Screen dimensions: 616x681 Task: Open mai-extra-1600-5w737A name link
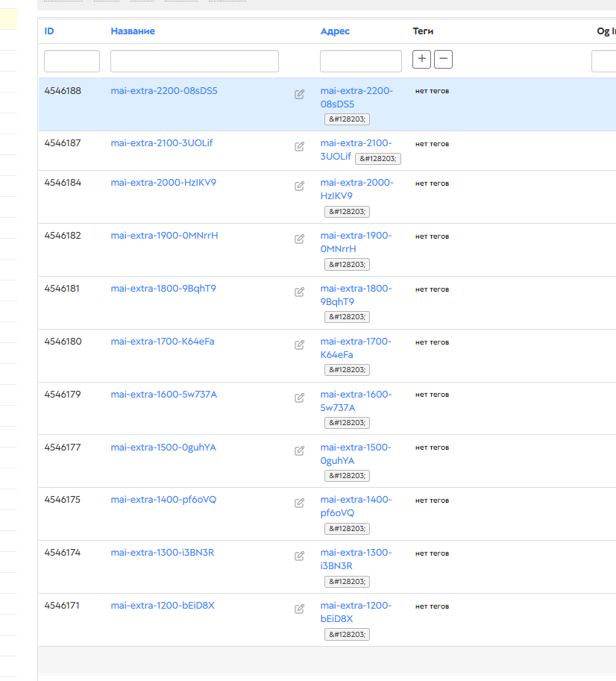163,395
